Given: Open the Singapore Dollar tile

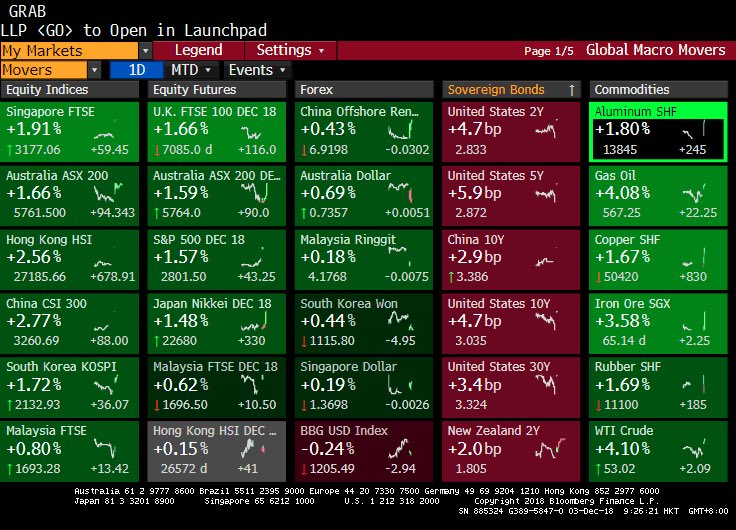Looking at the screenshot, I should pos(364,387).
